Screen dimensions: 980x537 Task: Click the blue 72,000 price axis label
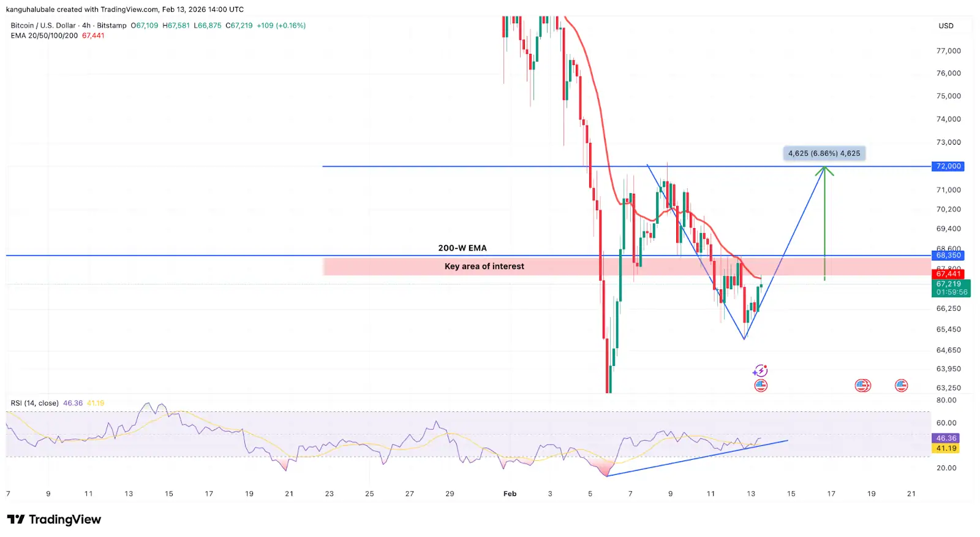948,166
